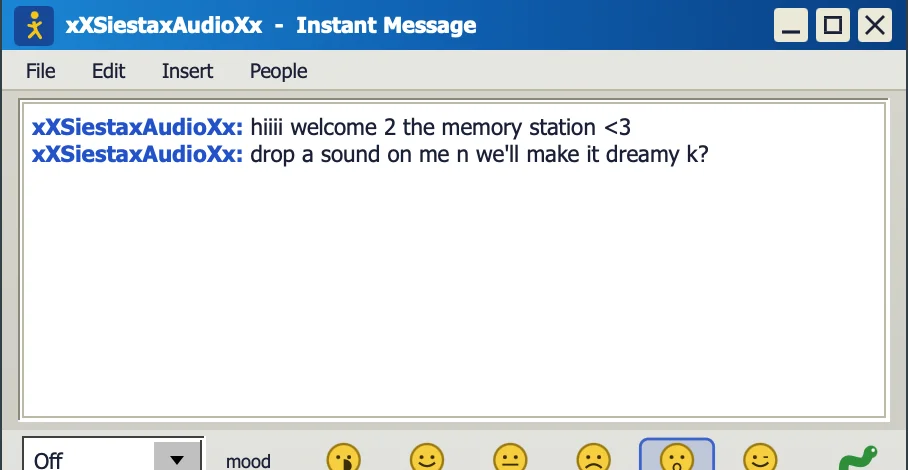Select the laughing open-mouth mood emoji
908x470 pixels.
click(343, 457)
